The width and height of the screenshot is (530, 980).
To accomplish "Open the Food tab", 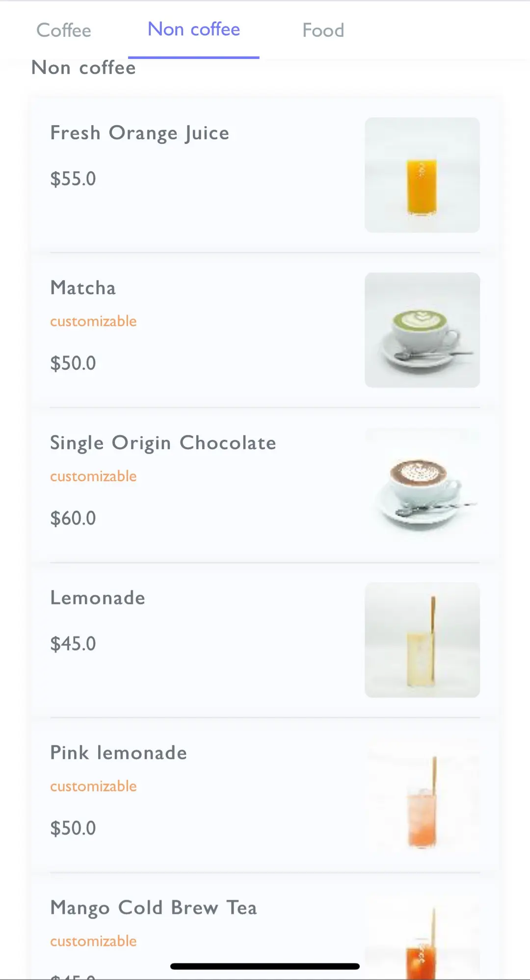I will pyautogui.click(x=323, y=30).
